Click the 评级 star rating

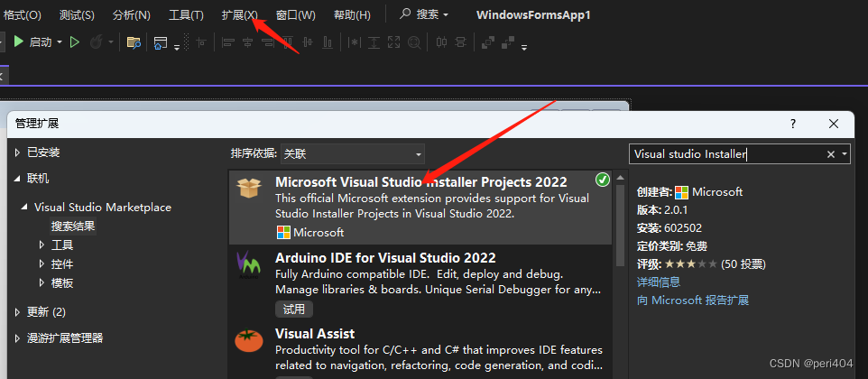point(691,263)
